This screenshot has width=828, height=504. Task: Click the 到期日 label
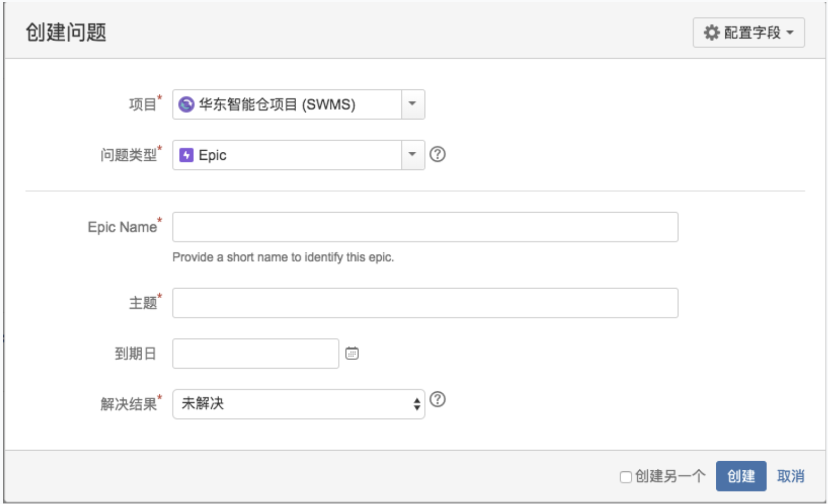click(x=136, y=353)
